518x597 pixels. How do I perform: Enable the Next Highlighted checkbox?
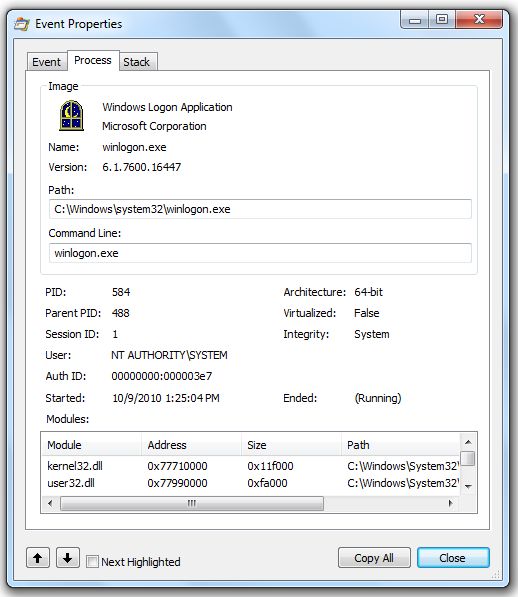(92, 562)
